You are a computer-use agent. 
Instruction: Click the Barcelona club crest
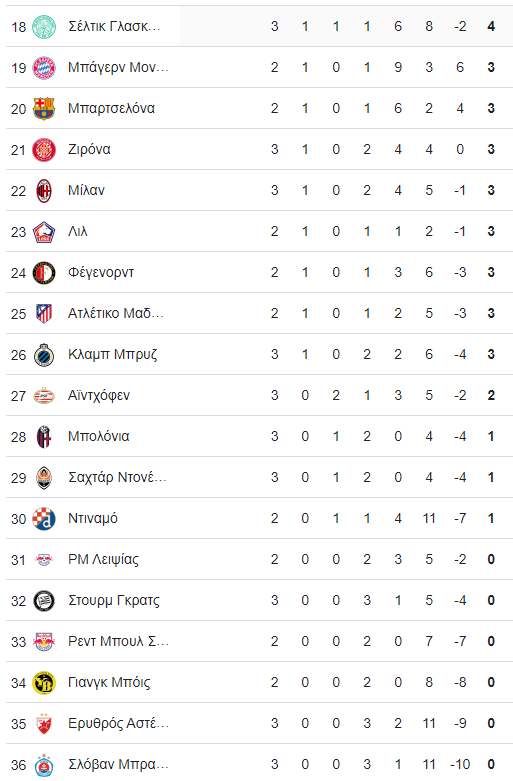pyautogui.click(x=44, y=108)
